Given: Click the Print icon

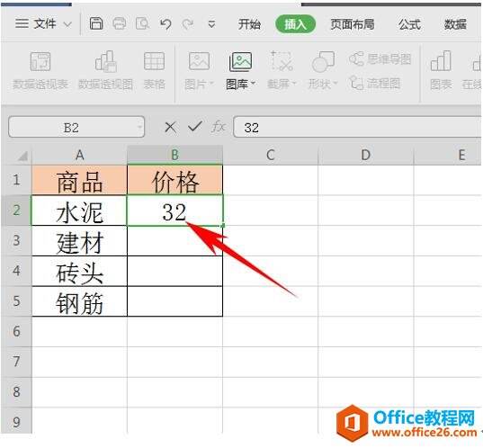Looking at the screenshot, I should click(x=120, y=23).
